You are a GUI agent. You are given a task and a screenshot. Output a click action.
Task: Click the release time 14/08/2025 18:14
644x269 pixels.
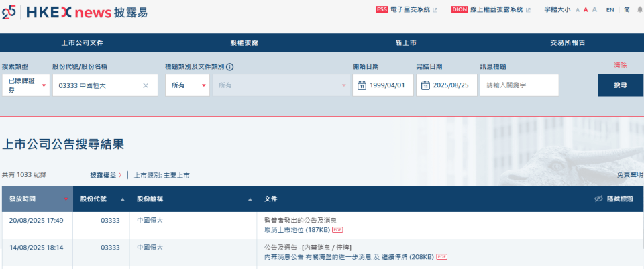(x=36, y=248)
